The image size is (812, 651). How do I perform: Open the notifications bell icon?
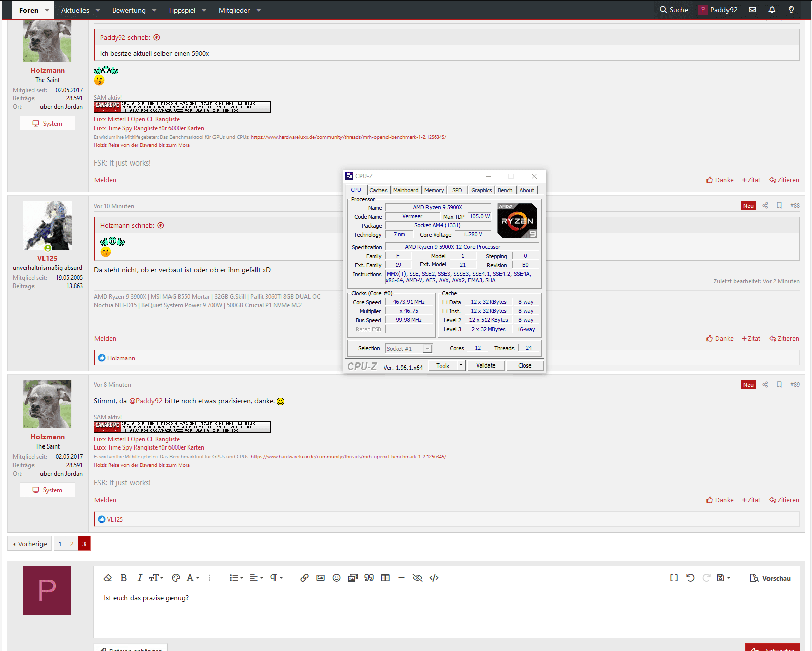click(x=772, y=10)
